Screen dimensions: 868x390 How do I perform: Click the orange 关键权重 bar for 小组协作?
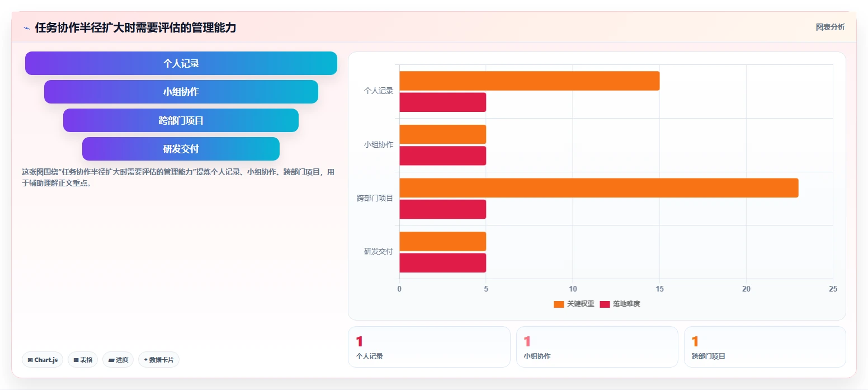[x=442, y=134]
